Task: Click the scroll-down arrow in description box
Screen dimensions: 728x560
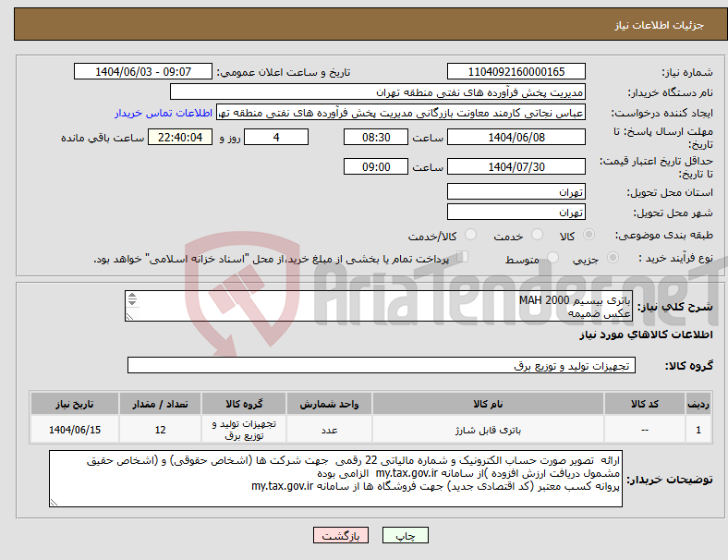Action: (x=132, y=302)
